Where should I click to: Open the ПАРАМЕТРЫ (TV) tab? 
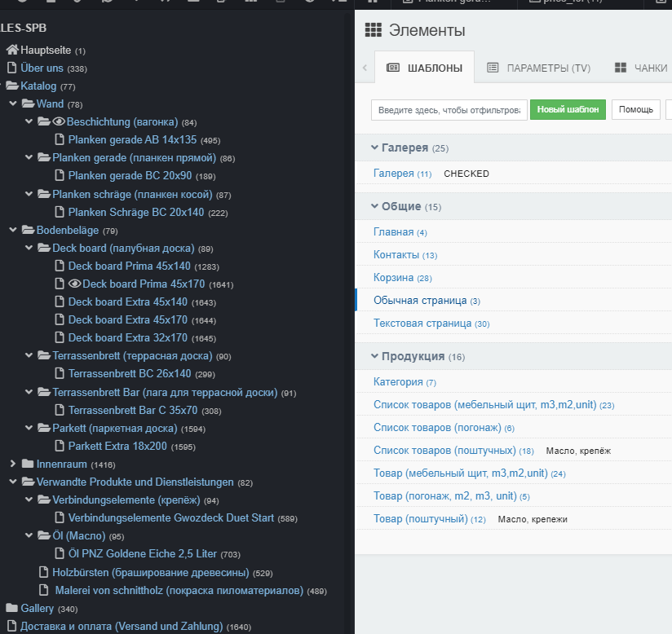(539, 68)
